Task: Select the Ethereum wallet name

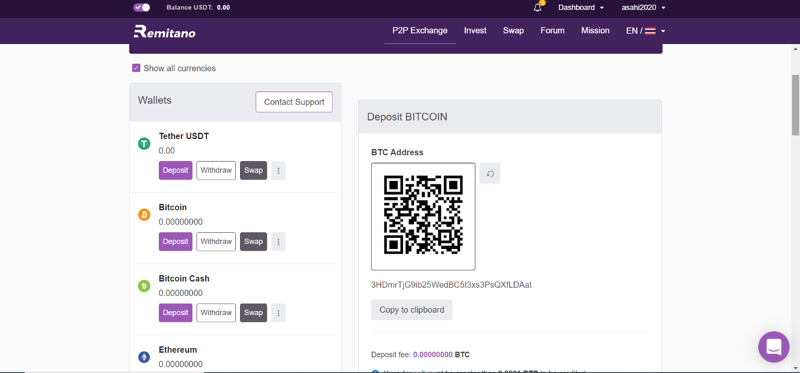Action: tap(178, 350)
